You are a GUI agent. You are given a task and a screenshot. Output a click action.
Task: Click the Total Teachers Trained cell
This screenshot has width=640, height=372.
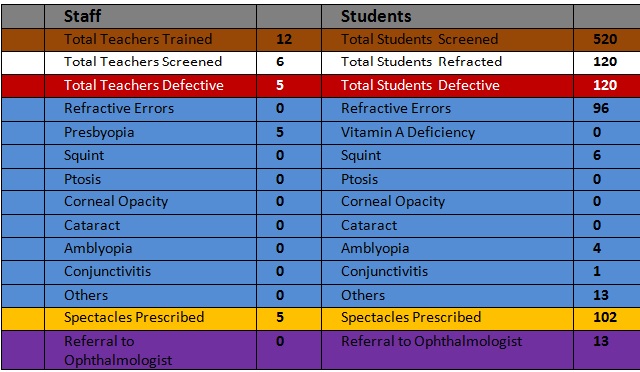(150, 40)
